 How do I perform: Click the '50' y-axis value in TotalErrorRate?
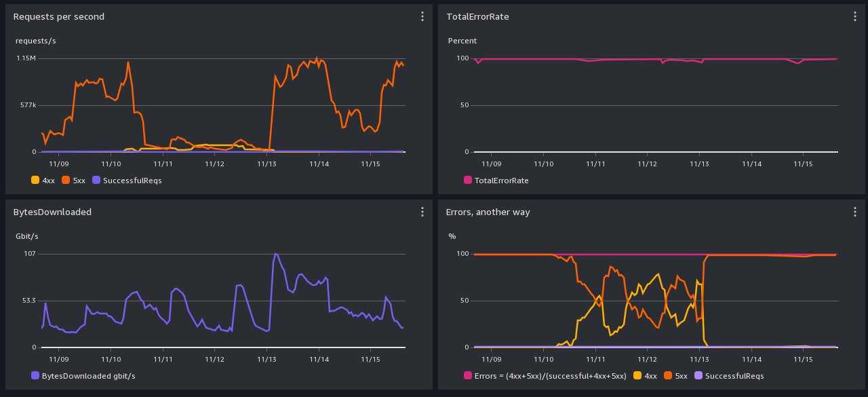pyautogui.click(x=465, y=105)
